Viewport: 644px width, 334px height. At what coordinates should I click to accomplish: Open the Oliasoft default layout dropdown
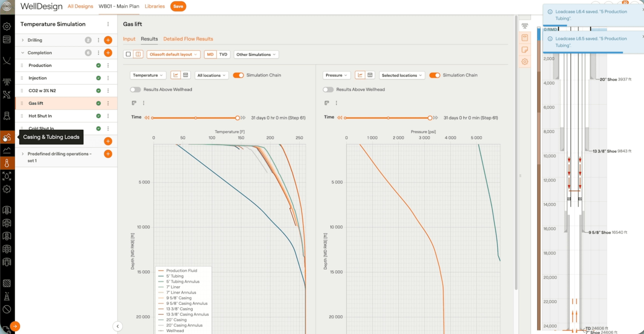(173, 54)
